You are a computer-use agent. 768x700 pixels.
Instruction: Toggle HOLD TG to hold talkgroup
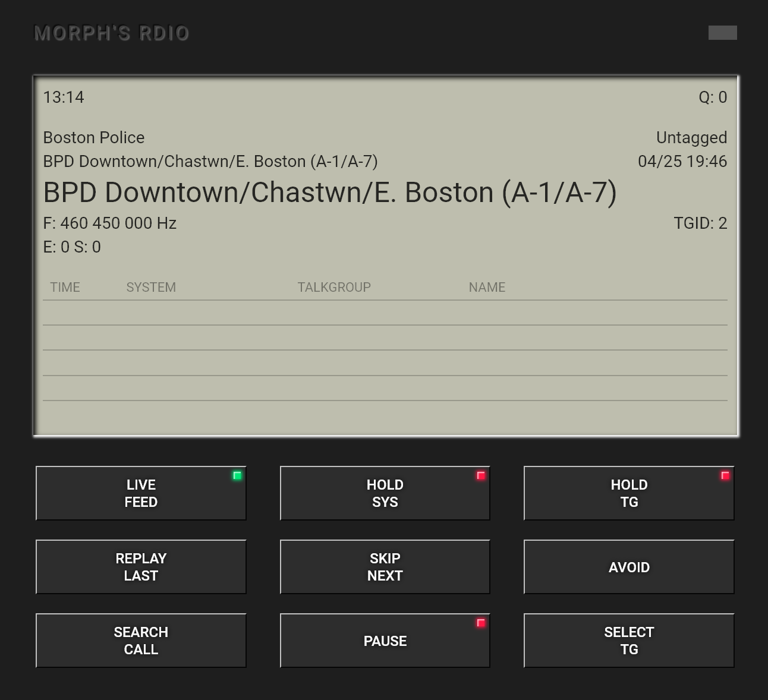629,493
